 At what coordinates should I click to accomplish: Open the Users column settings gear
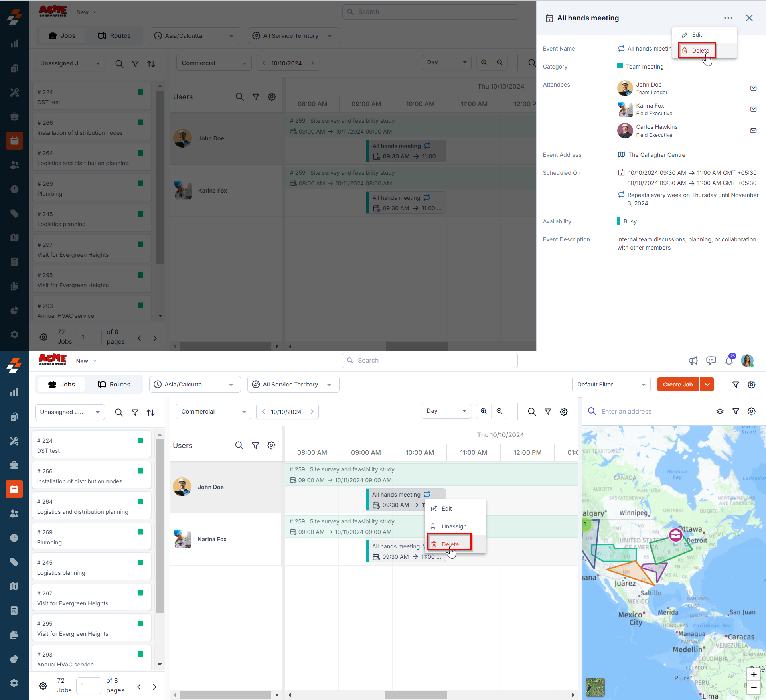(x=271, y=446)
